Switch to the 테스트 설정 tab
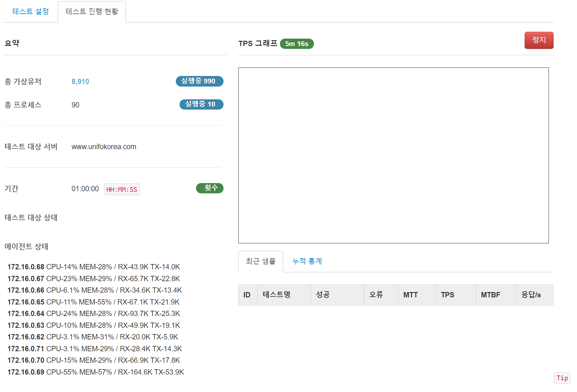Viewport: 577px width, 392px height. tap(31, 12)
